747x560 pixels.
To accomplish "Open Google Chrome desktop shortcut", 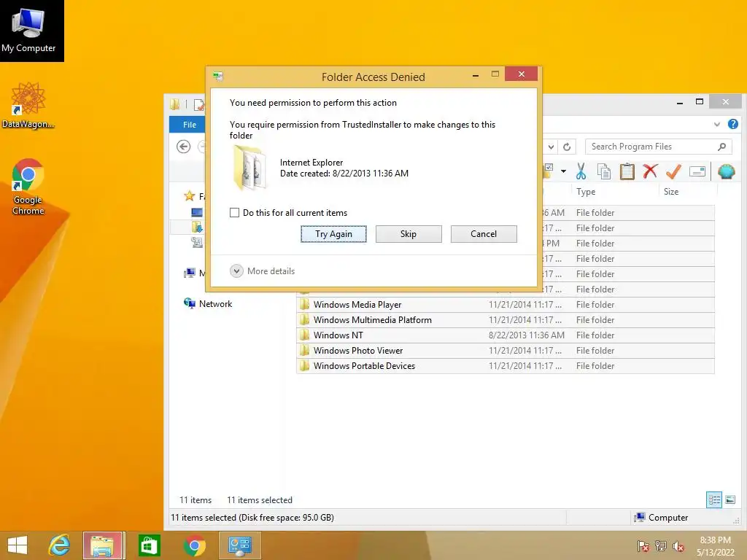I will [28, 187].
